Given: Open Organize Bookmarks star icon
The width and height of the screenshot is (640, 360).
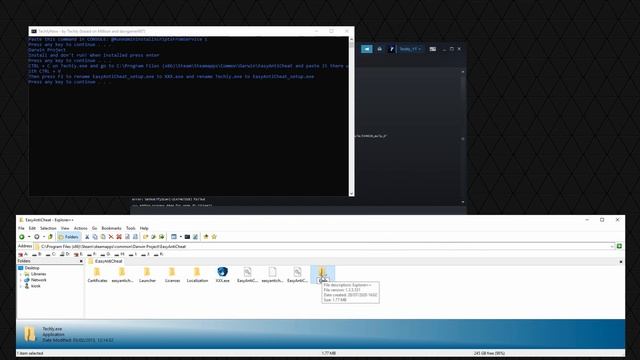Looking at the screenshot, I should click(x=214, y=237).
